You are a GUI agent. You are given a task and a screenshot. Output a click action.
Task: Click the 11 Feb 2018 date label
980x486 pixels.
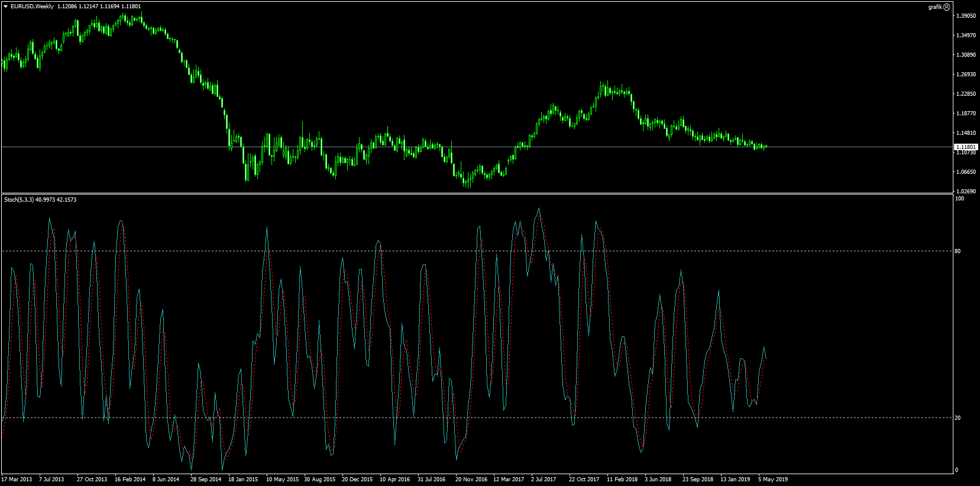click(x=622, y=479)
